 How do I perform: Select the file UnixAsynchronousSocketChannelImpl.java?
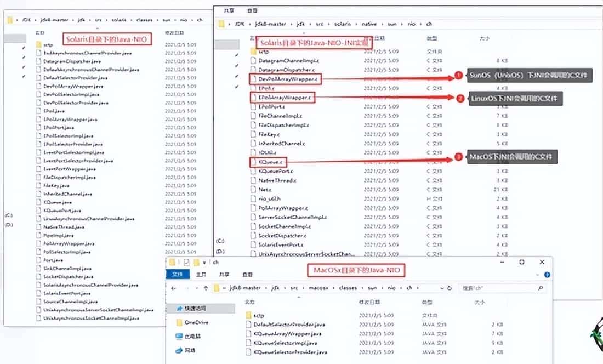tap(91, 318)
